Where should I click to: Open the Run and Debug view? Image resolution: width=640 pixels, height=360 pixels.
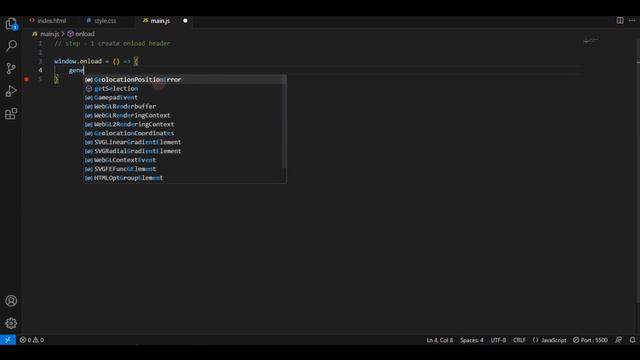pos(11,91)
